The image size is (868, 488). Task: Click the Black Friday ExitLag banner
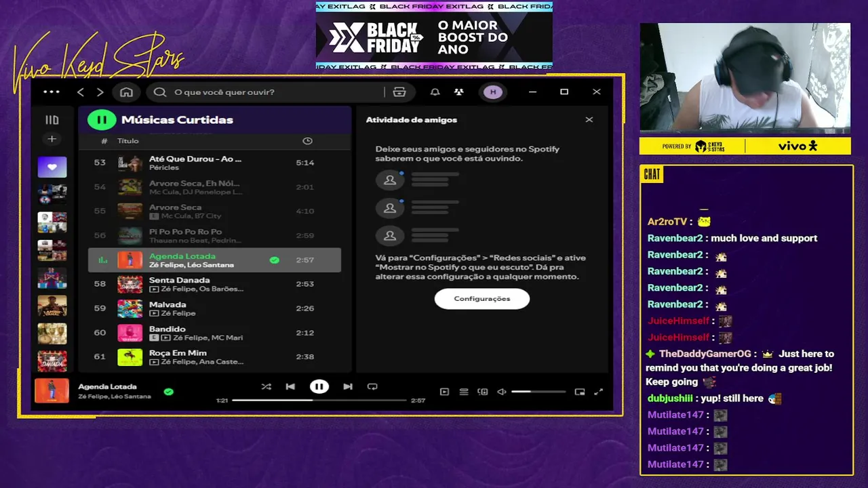[x=434, y=36]
